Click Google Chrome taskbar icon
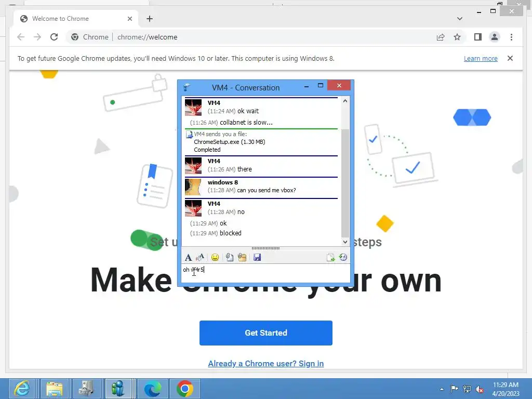The height and width of the screenshot is (399, 532). [x=185, y=389]
